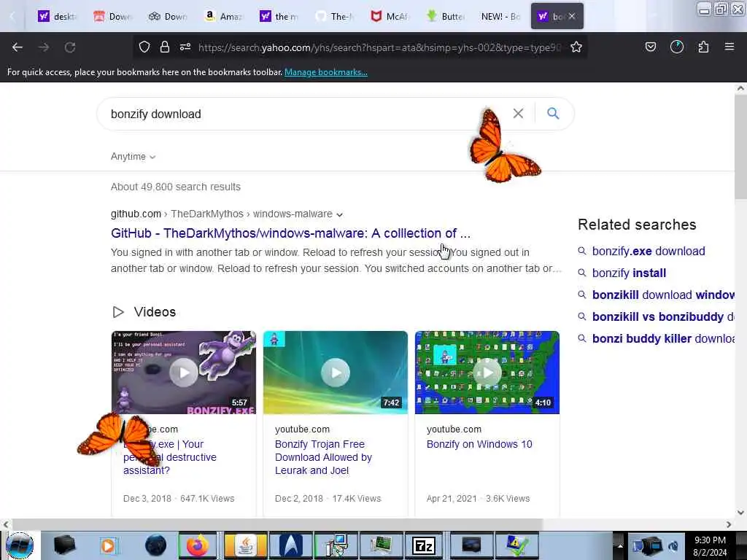Select related search bonzify install
The image size is (747, 560).
pos(629,273)
